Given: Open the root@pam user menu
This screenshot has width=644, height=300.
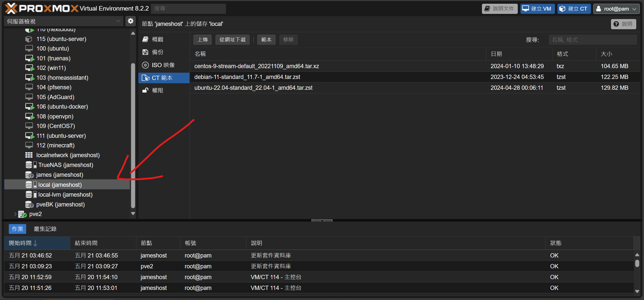Looking at the screenshot, I should click(616, 9).
